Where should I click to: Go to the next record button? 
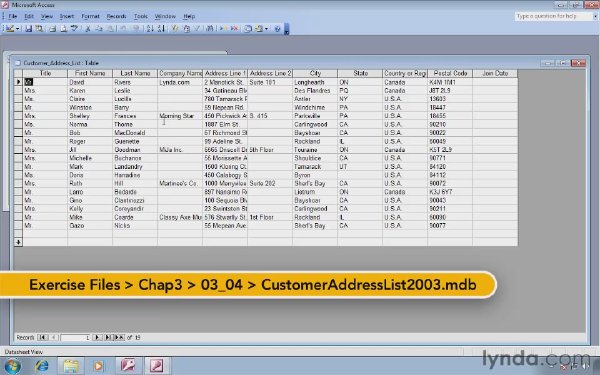(97, 338)
